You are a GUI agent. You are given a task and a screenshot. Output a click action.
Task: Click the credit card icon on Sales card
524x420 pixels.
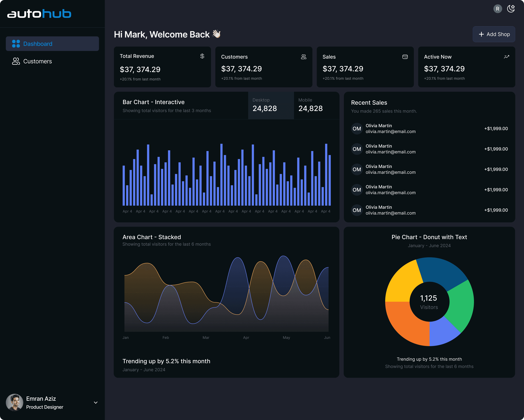tap(405, 57)
